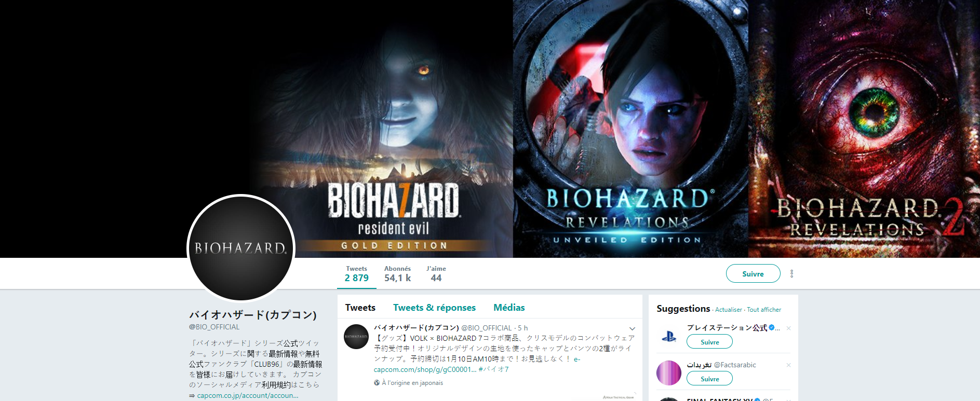Click the PlayStation suggestion avatar

point(669,336)
